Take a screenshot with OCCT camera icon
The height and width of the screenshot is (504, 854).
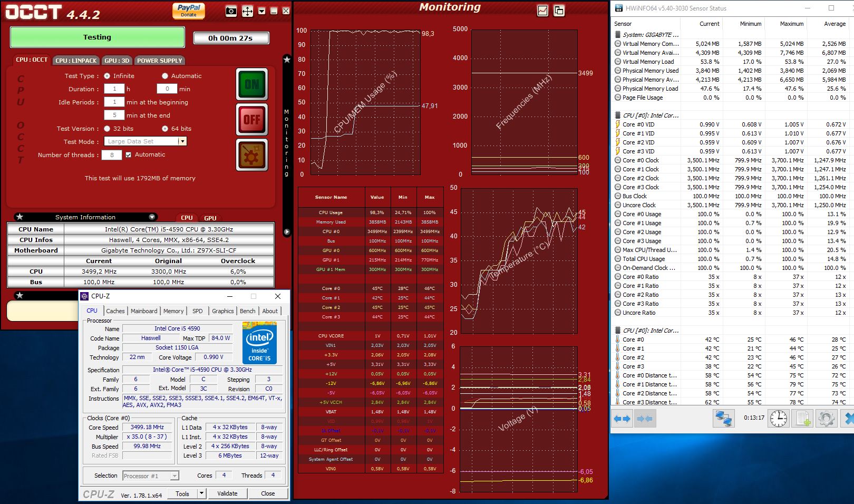[x=231, y=11]
